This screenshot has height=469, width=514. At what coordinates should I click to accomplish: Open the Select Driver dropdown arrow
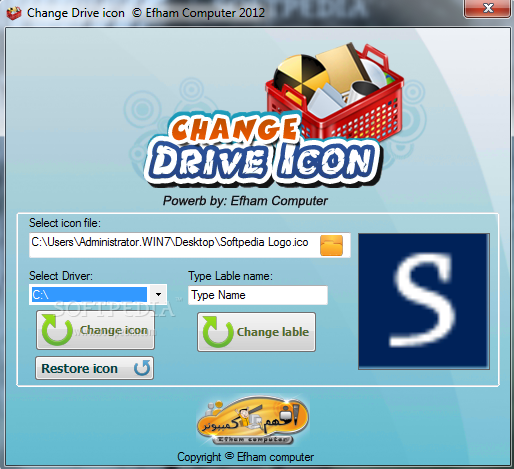click(x=158, y=294)
